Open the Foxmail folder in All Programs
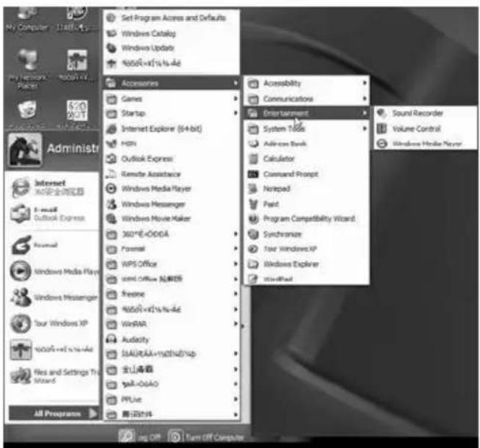The height and width of the screenshot is (448, 480). (x=172, y=249)
